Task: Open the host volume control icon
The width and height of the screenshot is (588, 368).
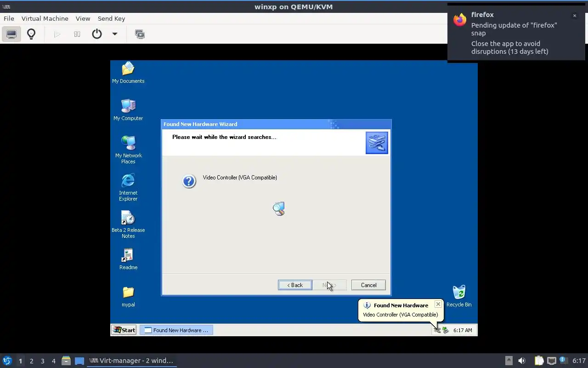Action: click(522, 361)
